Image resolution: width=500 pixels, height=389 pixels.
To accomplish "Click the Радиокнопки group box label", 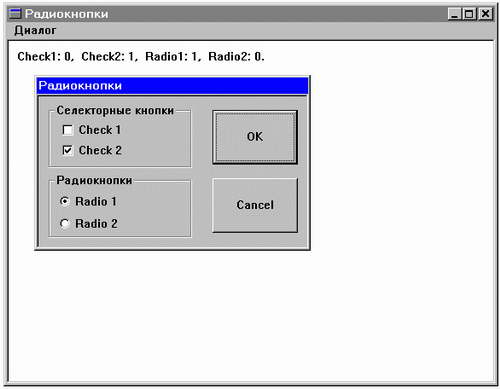I will 94,180.
